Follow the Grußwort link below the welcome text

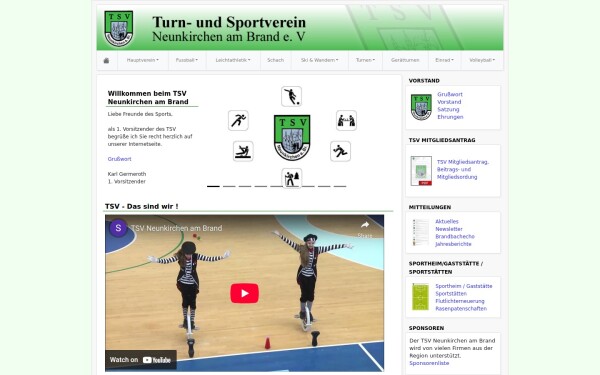coord(119,159)
